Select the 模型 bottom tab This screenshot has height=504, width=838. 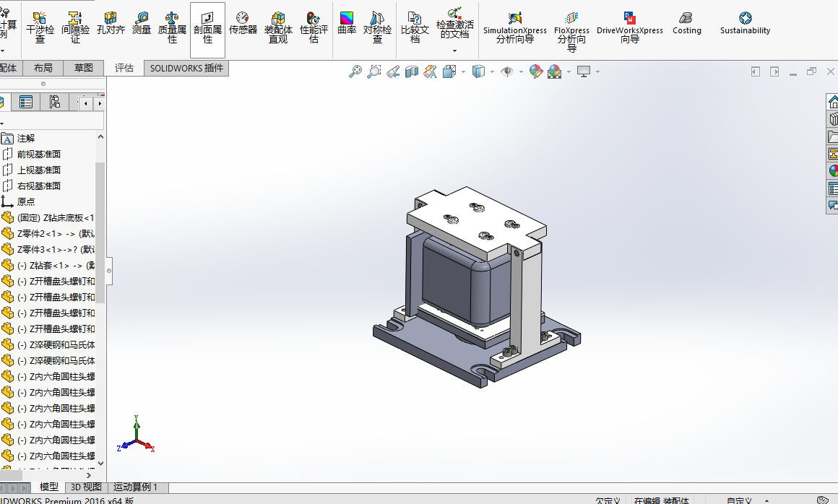(x=49, y=487)
